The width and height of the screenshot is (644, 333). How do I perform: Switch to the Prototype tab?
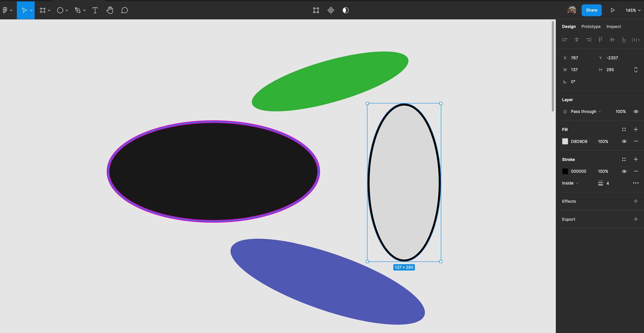tap(591, 26)
